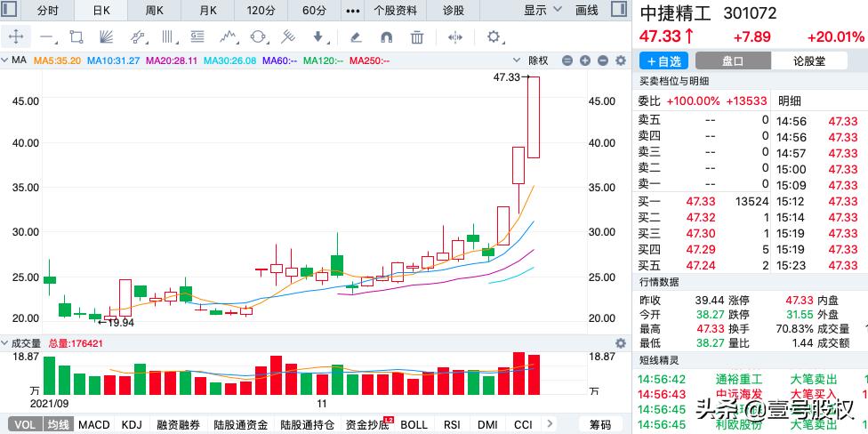The height and width of the screenshot is (434, 868).
Task: Open volume panel settings gear
Action: [x=621, y=343]
